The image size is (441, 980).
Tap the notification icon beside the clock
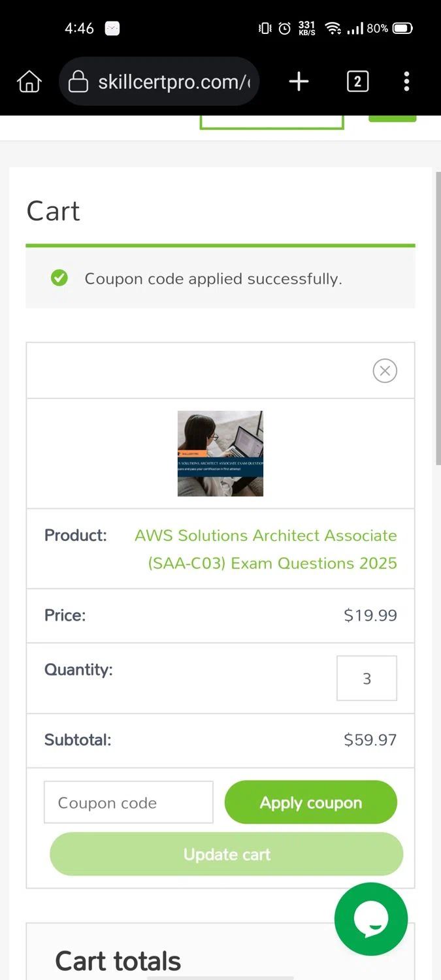click(x=112, y=28)
